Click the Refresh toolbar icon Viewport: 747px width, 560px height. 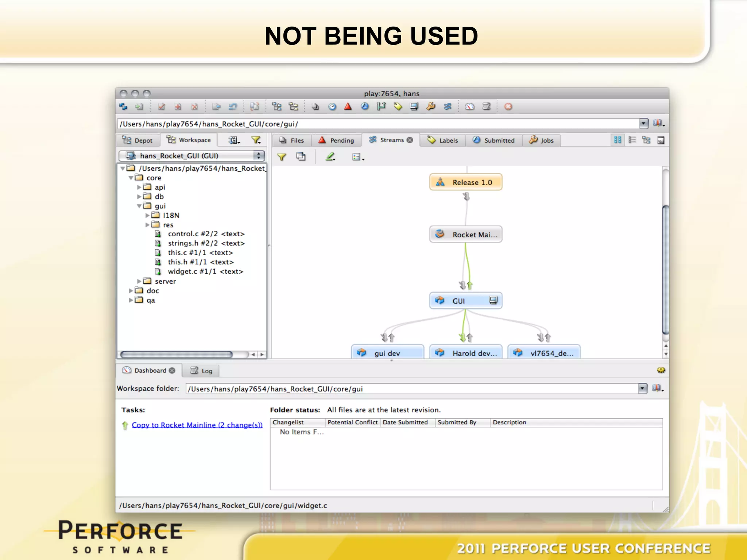click(123, 106)
